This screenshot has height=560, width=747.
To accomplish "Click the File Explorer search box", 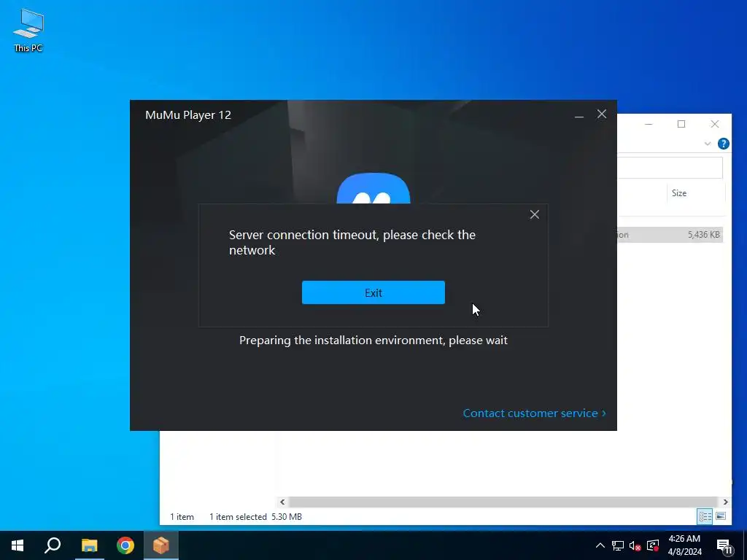I will tap(670, 168).
